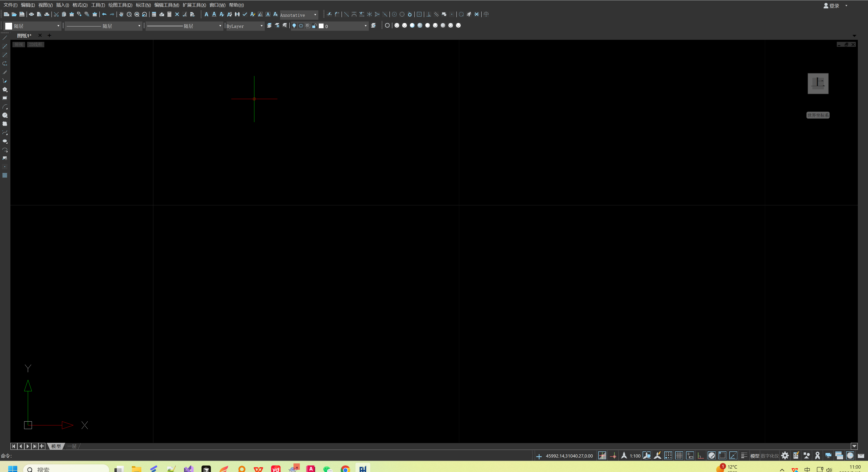
Task: Click the layer lightbulb on/off icon
Action: point(294,26)
